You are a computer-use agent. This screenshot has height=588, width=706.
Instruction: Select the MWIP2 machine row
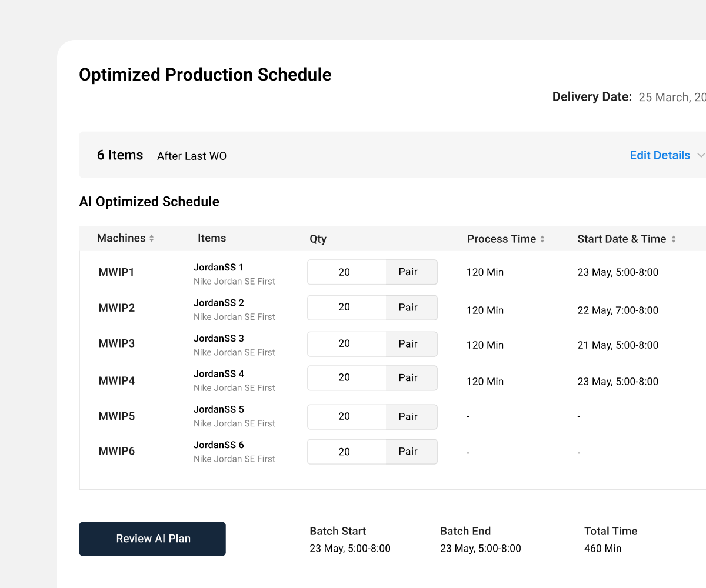coord(392,308)
